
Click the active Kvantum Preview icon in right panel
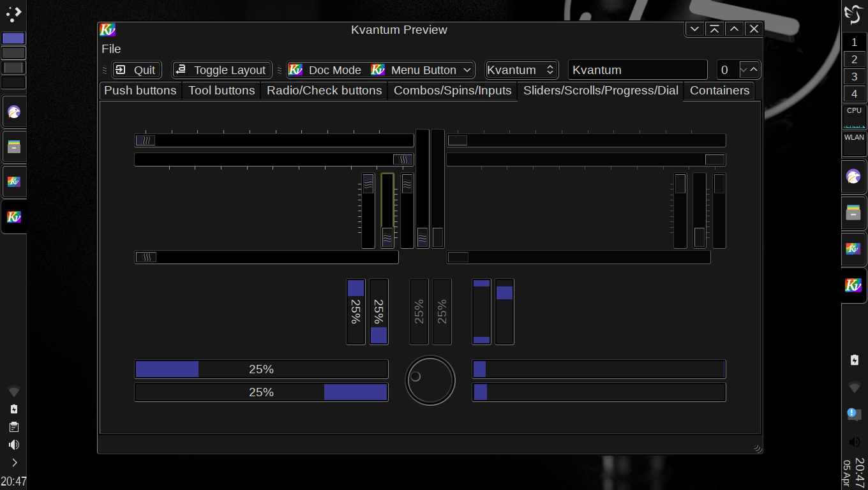tap(853, 285)
